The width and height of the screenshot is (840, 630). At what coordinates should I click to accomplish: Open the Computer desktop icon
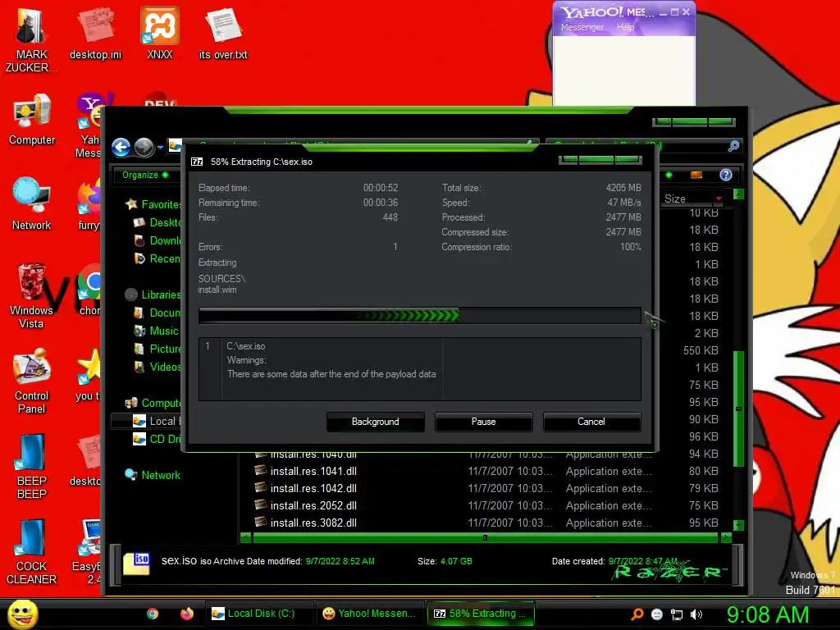tap(32, 120)
